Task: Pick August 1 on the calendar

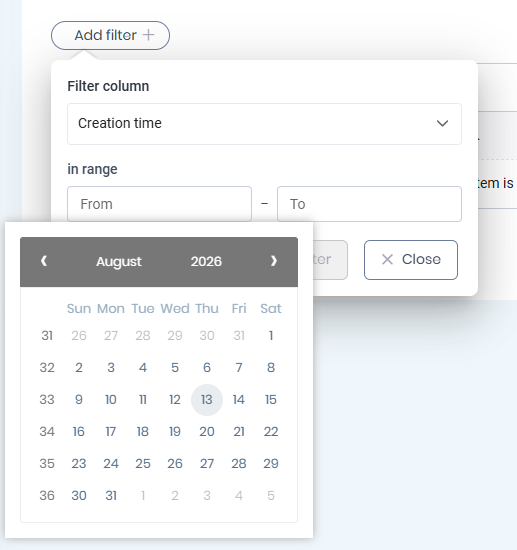Action: [x=271, y=336]
